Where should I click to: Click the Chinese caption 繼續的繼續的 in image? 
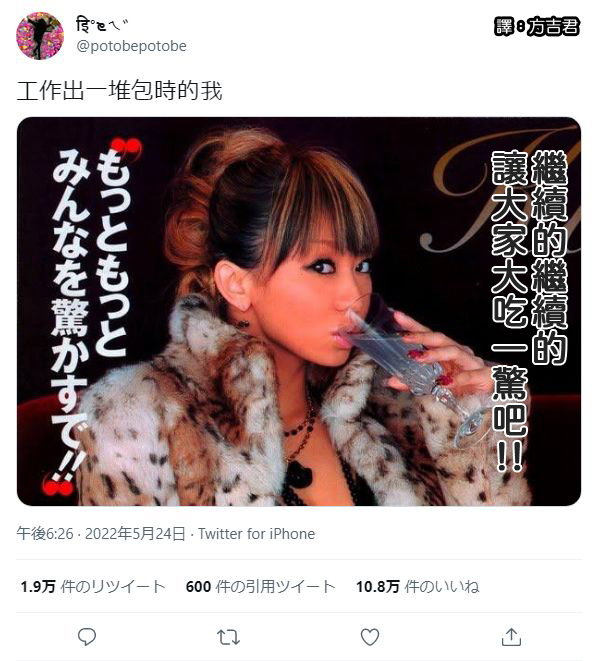(x=549, y=258)
